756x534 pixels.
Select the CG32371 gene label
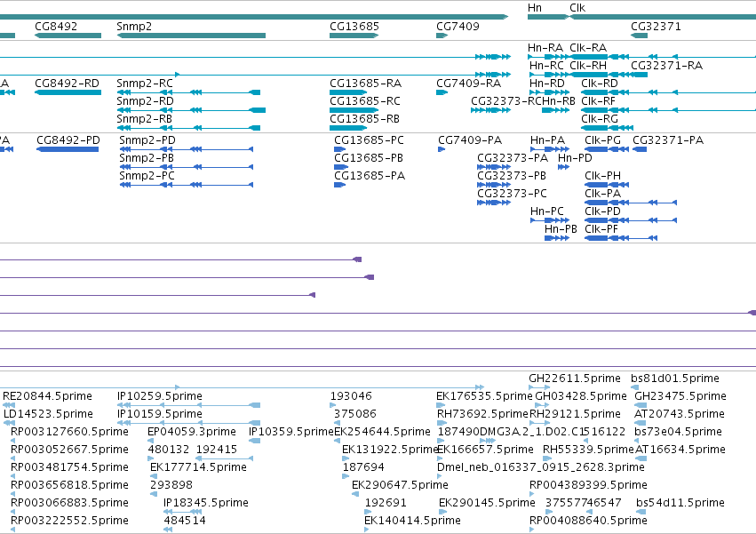[x=656, y=26]
